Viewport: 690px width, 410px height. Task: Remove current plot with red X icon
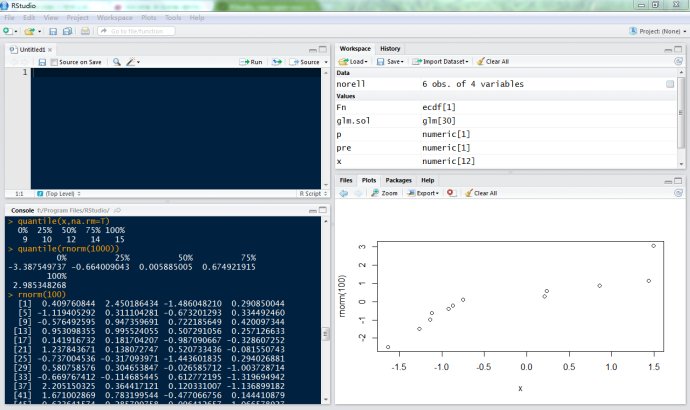point(451,192)
